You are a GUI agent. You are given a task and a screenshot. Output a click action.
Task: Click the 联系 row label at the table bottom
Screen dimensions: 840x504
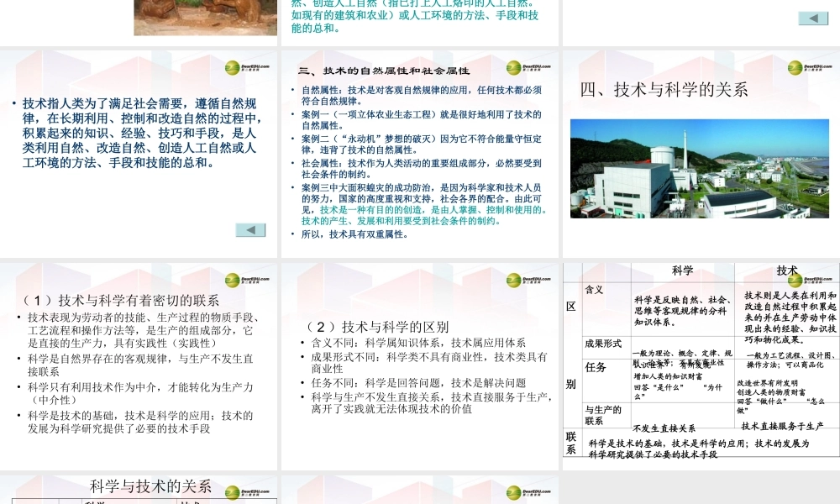pyautogui.click(x=571, y=443)
